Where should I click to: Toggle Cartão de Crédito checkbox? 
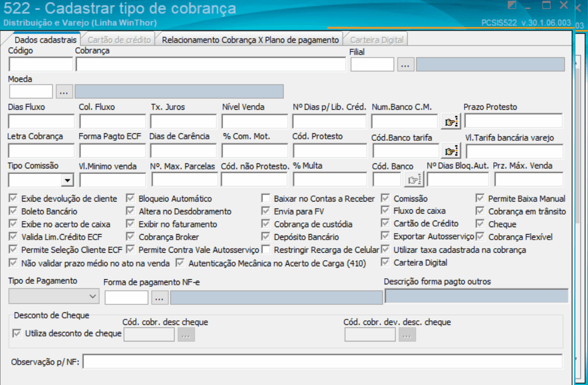coord(385,223)
